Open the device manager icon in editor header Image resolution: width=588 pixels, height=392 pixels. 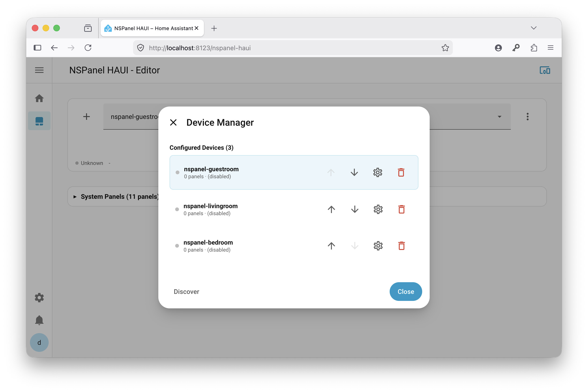click(544, 70)
